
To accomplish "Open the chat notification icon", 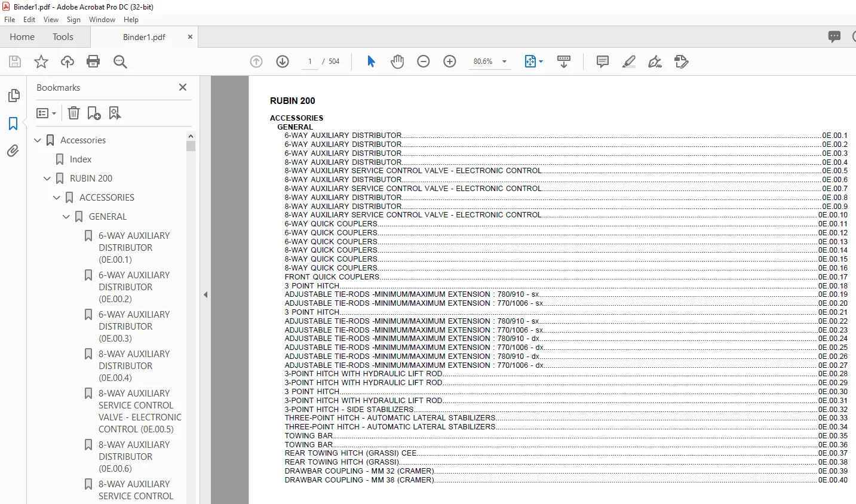I will point(834,36).
